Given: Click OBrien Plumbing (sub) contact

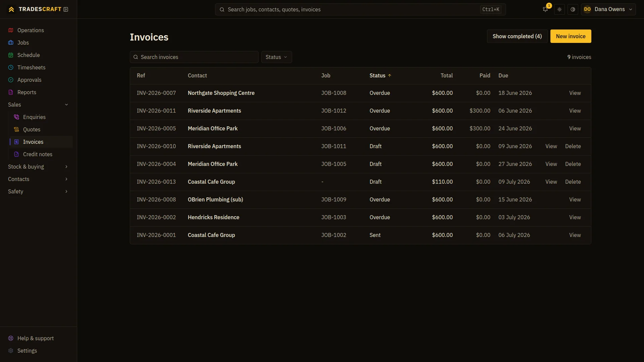Looking at the screenshot, I should tap(215, 199).
